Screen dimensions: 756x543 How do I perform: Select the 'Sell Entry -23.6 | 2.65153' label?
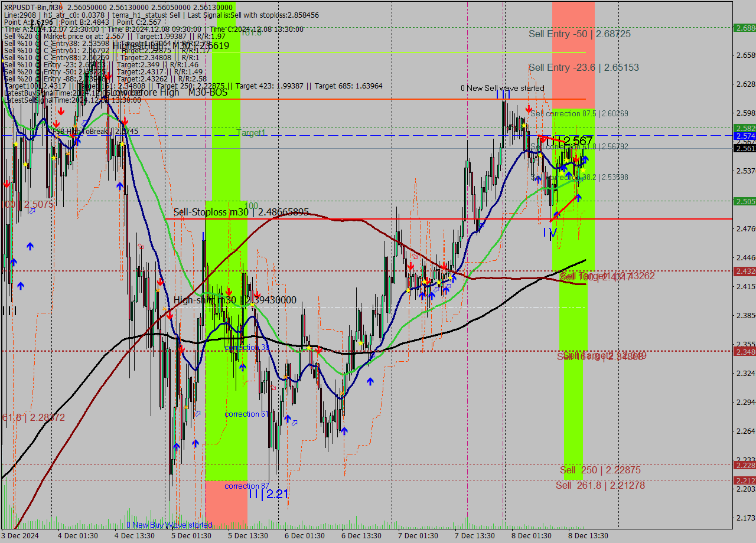coord(584,68)
